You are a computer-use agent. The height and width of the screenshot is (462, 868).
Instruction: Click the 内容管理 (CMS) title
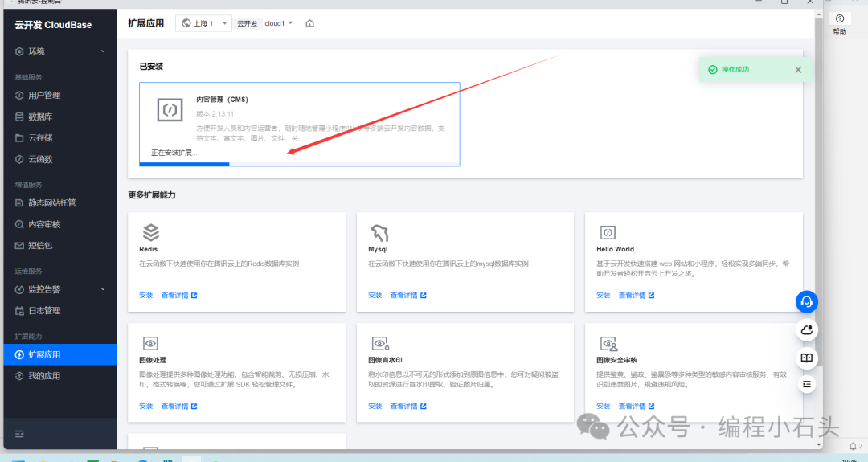[222, 100]
